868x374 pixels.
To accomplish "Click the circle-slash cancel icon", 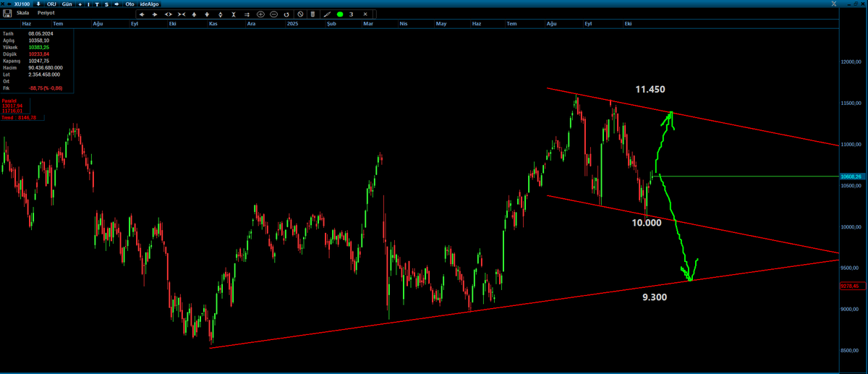I will 300,14.
